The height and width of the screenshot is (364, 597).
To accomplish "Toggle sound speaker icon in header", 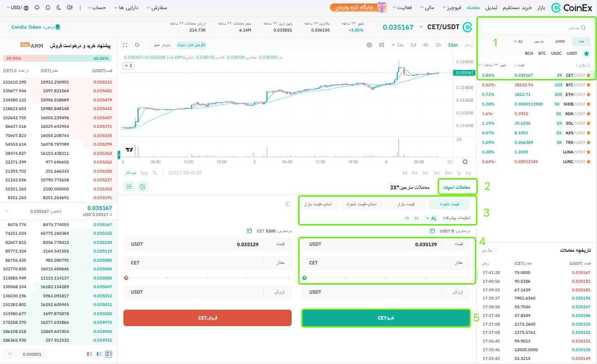I will click(x=69, y=8).
